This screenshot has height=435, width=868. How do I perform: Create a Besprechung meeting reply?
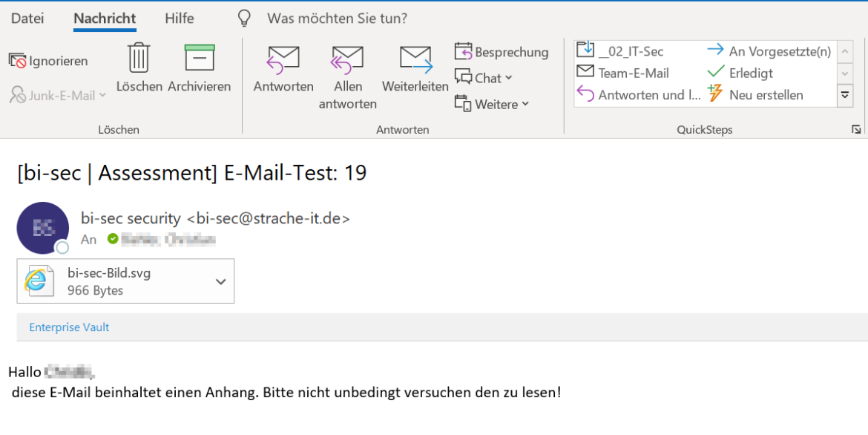[x=501, y=53]
